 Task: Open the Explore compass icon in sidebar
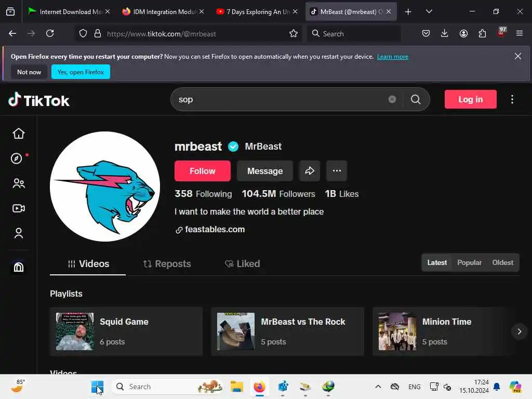click(x=16, y=158)
